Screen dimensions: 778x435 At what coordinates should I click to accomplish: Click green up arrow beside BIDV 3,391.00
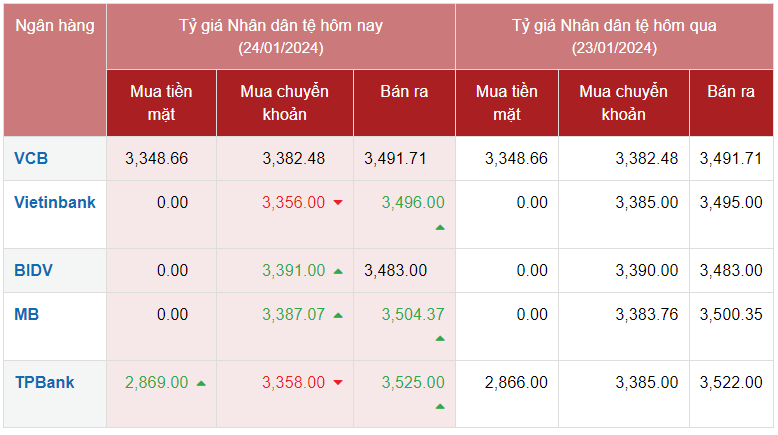click(x=338, y=271)
